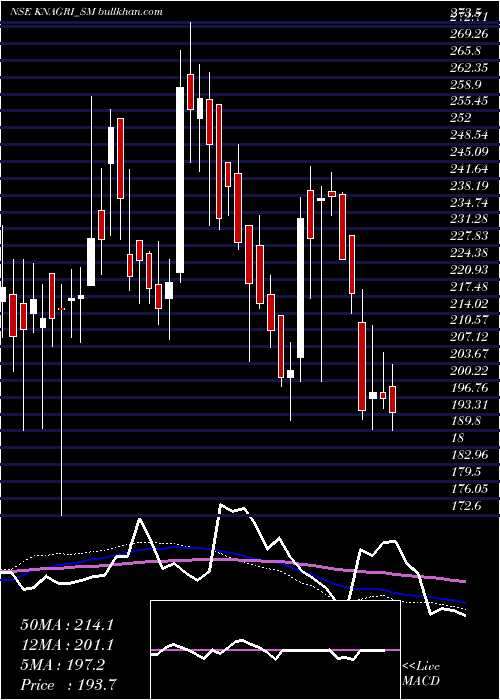The width and height of the screenshot is (500, 700).
Task: Click the 5MA : 197.2 reading
Action: click(x=63, y=665)
